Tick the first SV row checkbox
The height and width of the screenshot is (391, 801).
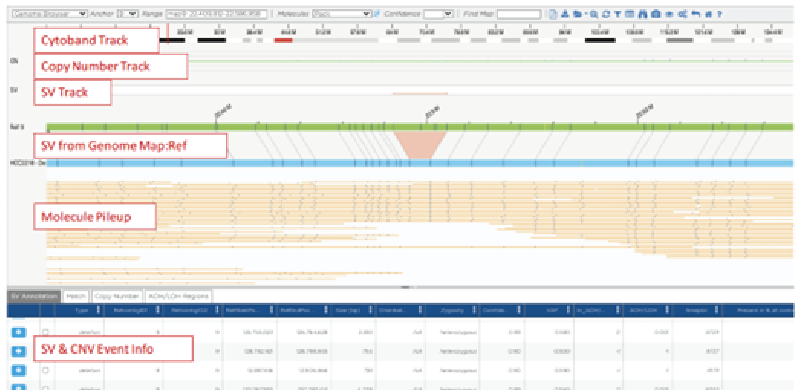(45, 333)
